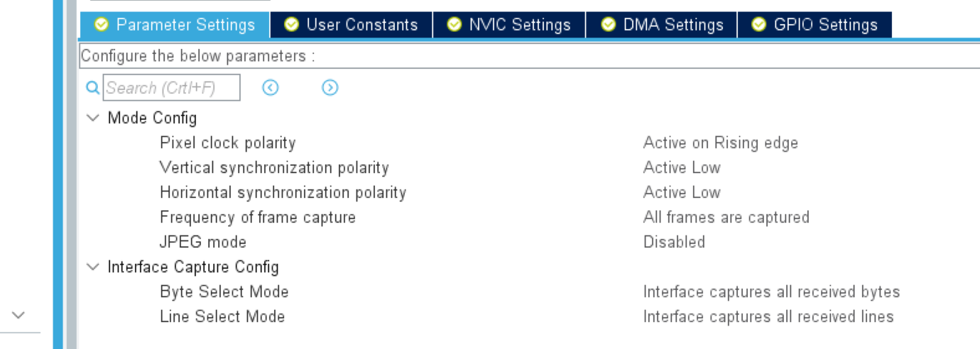This screenshot has height=349, width=980.
Task: Focus the parameter search field
Action: (172, 88)
